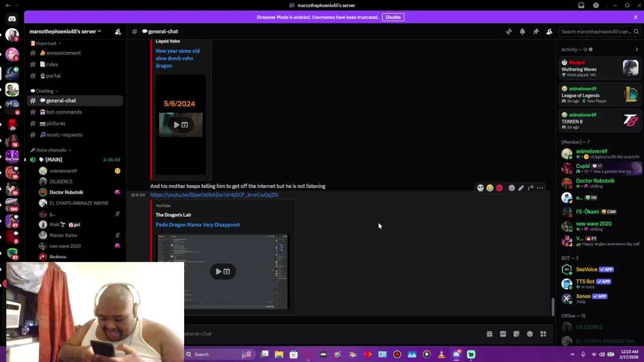Invite people icon beside server name
The width and height of the screenshot is (644, 362).
point(118,31)
